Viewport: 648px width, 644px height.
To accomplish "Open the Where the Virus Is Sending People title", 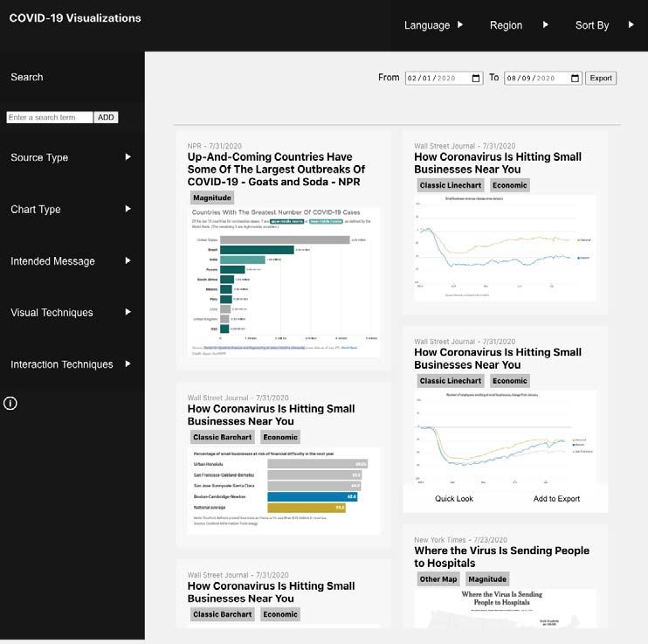I will tap(501, 557).
